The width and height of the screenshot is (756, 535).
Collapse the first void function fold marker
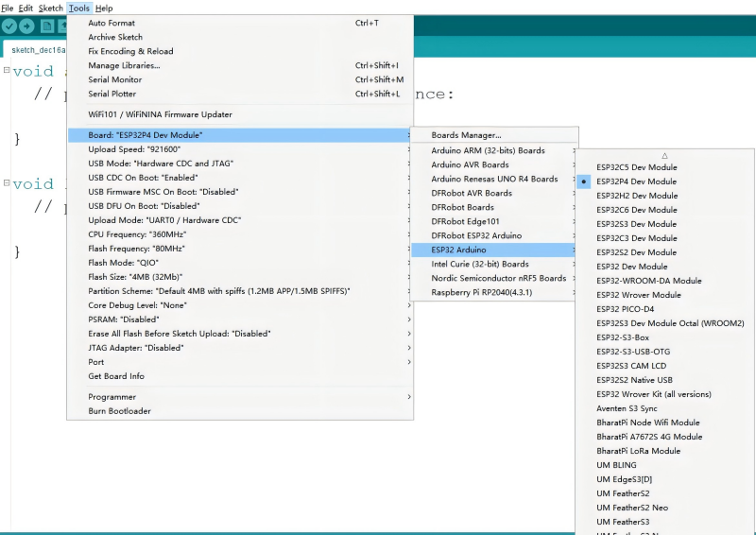coord(7,71)
